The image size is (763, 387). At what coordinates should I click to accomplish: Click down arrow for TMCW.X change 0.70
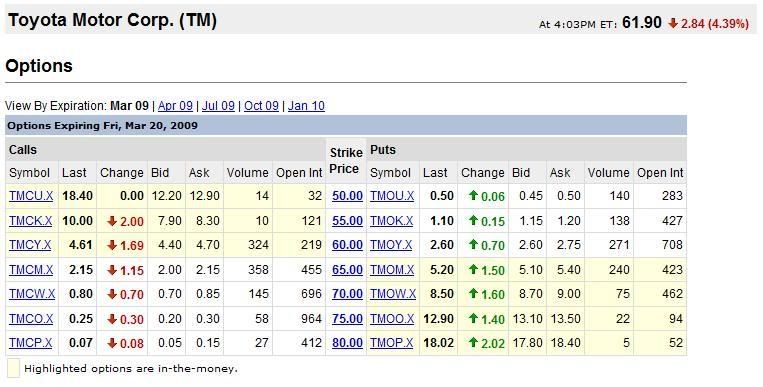[x=112, y=295]
